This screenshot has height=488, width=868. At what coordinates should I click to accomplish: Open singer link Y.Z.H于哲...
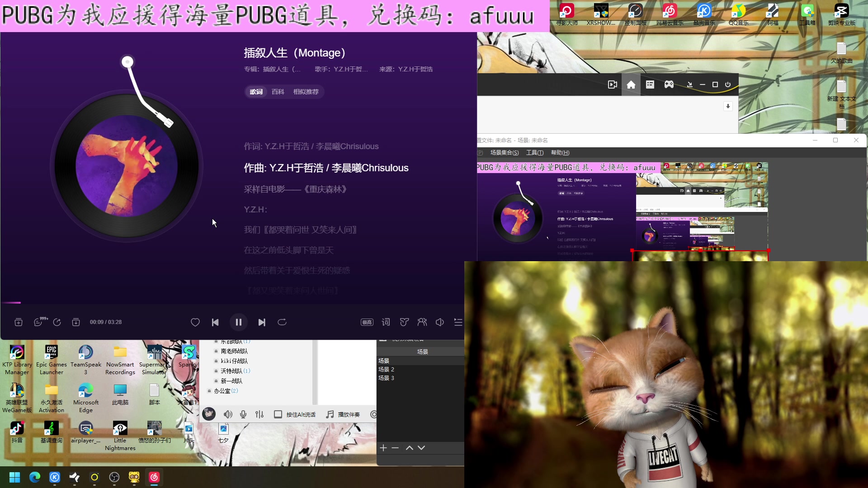tap(350, 69)
